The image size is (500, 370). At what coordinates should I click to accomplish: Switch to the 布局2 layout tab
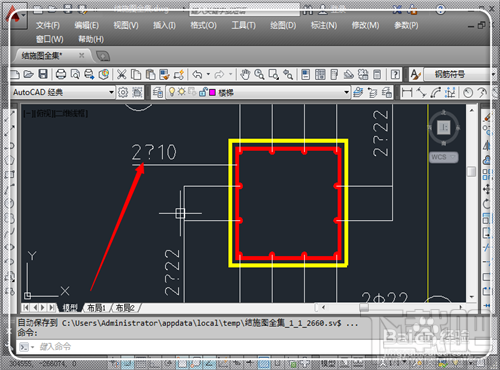(125, 308)
